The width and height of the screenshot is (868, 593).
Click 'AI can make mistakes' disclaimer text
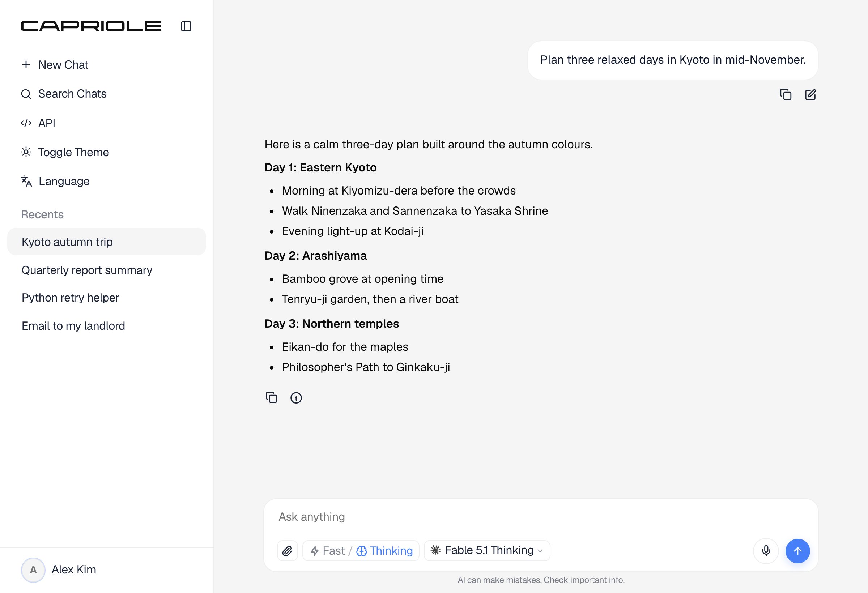(541, 580)
